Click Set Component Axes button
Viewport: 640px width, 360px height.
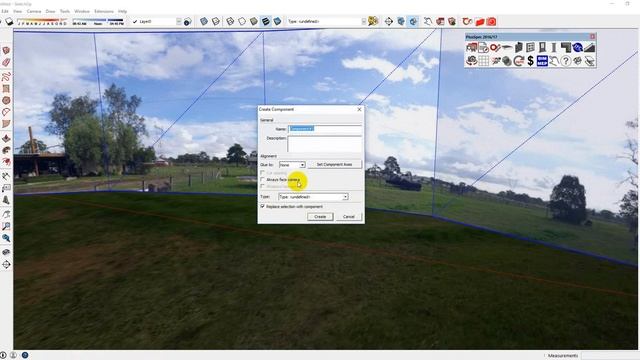(335, 164)
